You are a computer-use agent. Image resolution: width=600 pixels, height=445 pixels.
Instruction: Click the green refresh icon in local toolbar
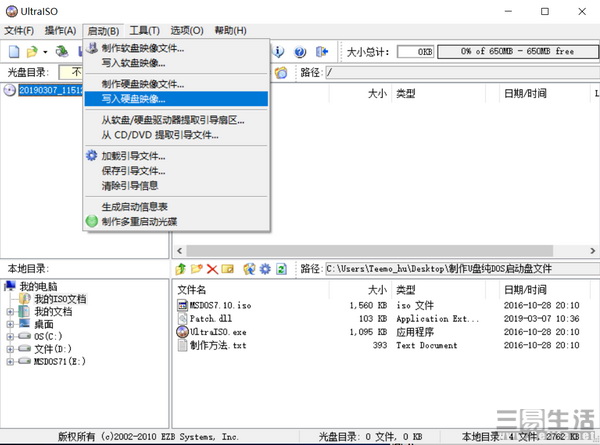[281, 269]
